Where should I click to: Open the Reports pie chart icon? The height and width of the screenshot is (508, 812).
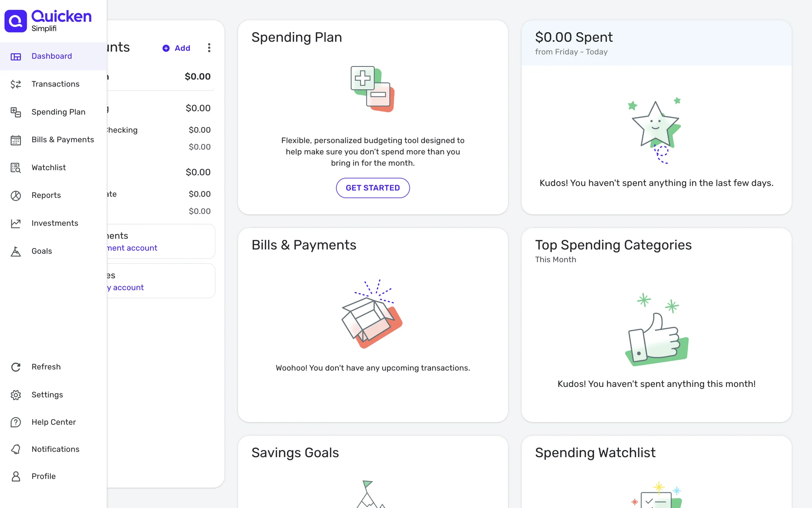coord(16,196)
